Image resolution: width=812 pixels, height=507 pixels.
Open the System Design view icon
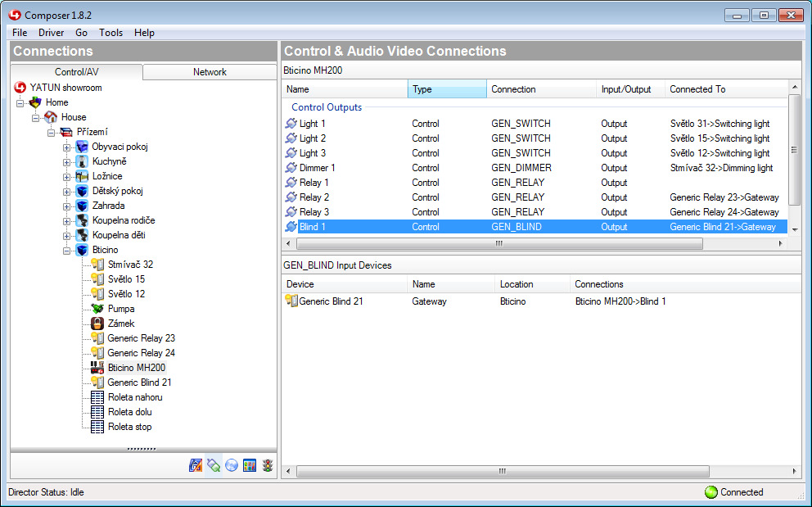pos(196,465)
